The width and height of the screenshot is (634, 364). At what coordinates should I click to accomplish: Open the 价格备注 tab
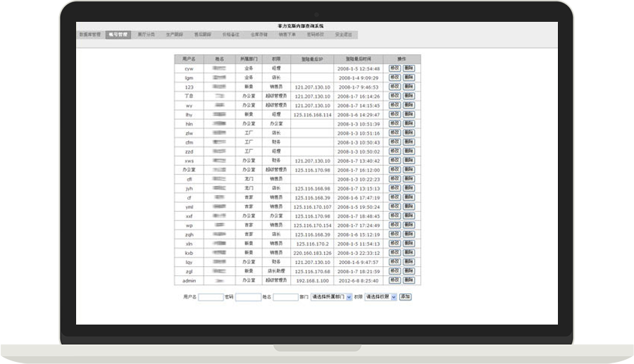click(x=231, y=34)
